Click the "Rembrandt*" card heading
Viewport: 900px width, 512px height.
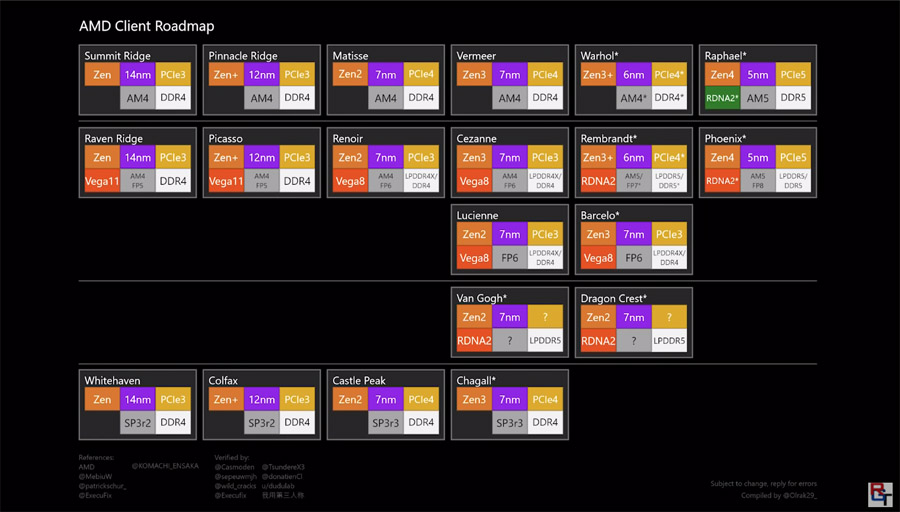click(x=608, y=138)
